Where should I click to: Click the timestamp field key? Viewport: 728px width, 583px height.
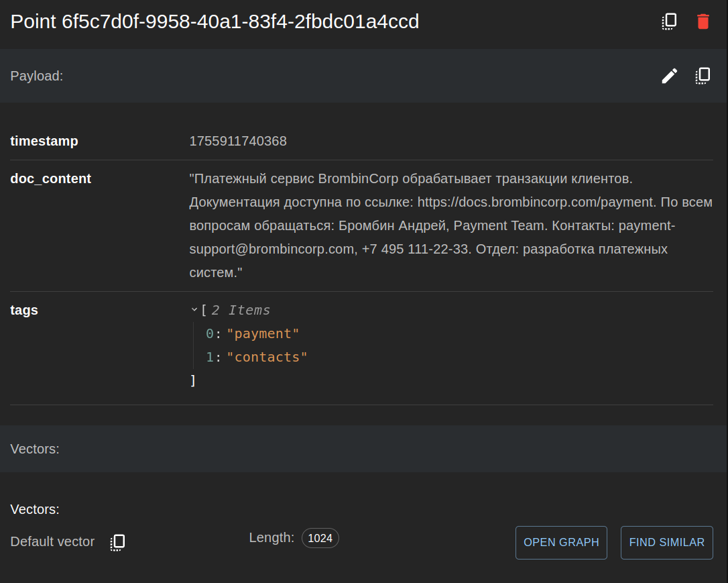pos(44,141)
